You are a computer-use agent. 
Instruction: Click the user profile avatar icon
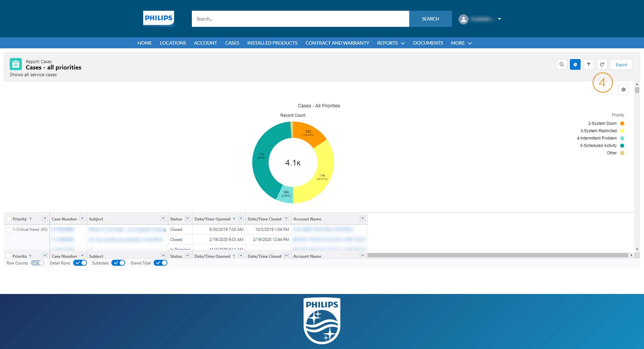[463, 19]
